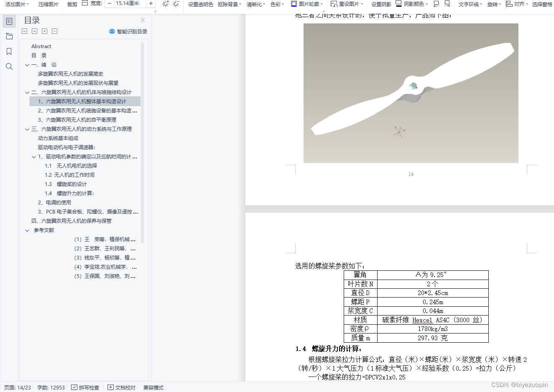Click the propeller model image
Image resolution: width=554 pixels, height=392 pixels.
(x=411, y=93)
